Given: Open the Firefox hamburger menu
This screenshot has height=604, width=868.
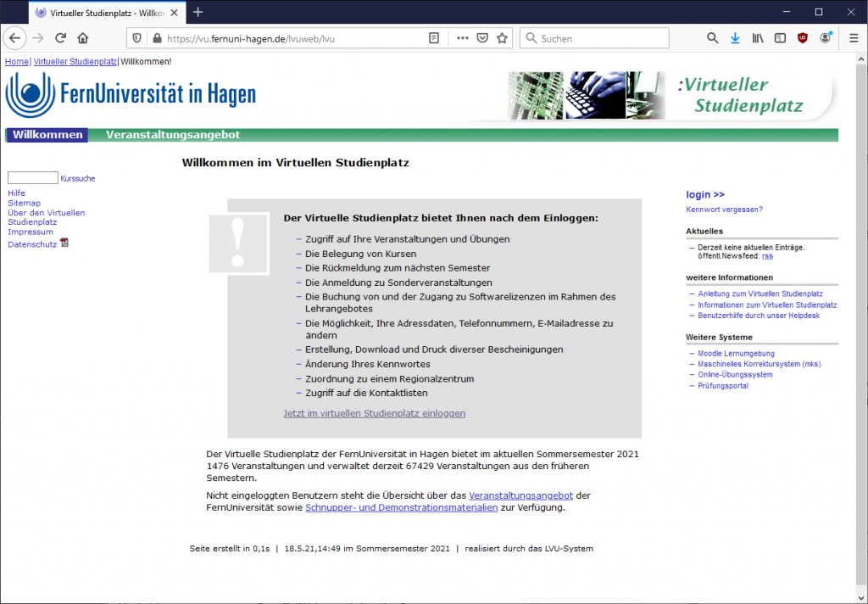Looking at the screenshot, I should [x=854, y=38].
